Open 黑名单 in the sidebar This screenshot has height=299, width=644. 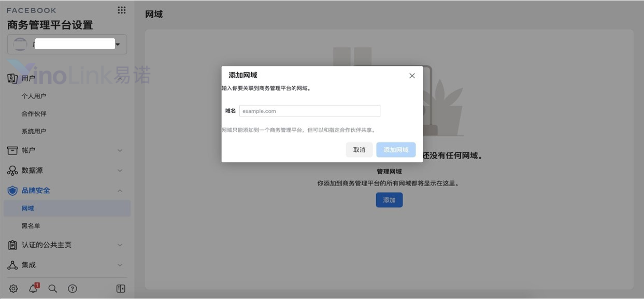(x=31, y=226)
